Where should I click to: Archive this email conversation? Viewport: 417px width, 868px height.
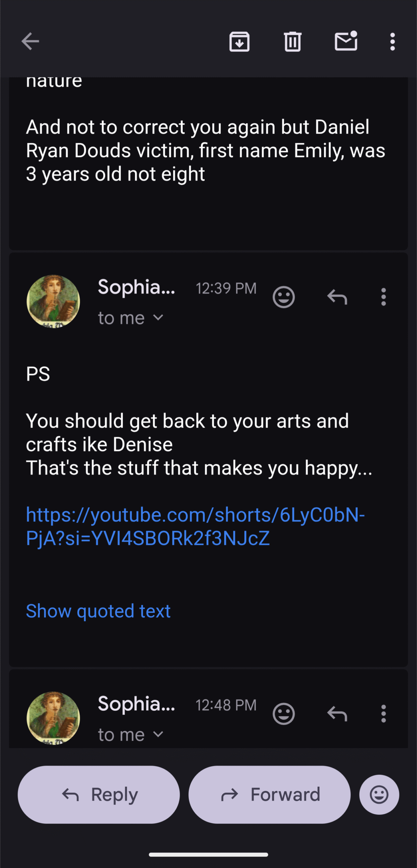click(239, 42)
